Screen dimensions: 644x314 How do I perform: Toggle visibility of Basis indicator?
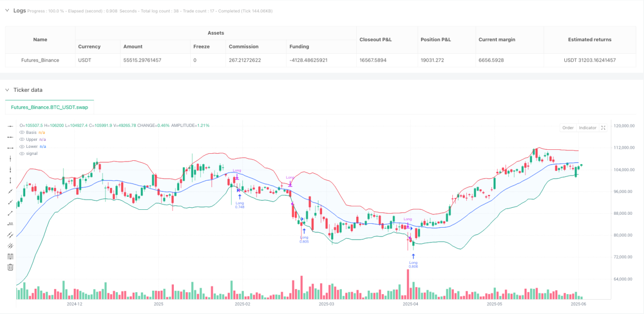[x=22, y=132]
